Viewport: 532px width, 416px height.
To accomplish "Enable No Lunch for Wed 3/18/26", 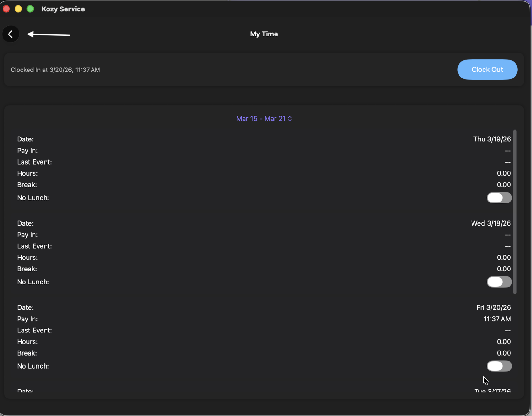I will (x=499, y=282).
